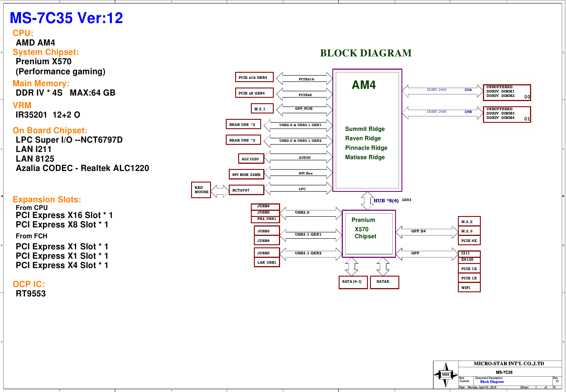Select the PCIE x16 GEN4 box
Viewport: 566px width, 392px height.
tap(254, 77)
